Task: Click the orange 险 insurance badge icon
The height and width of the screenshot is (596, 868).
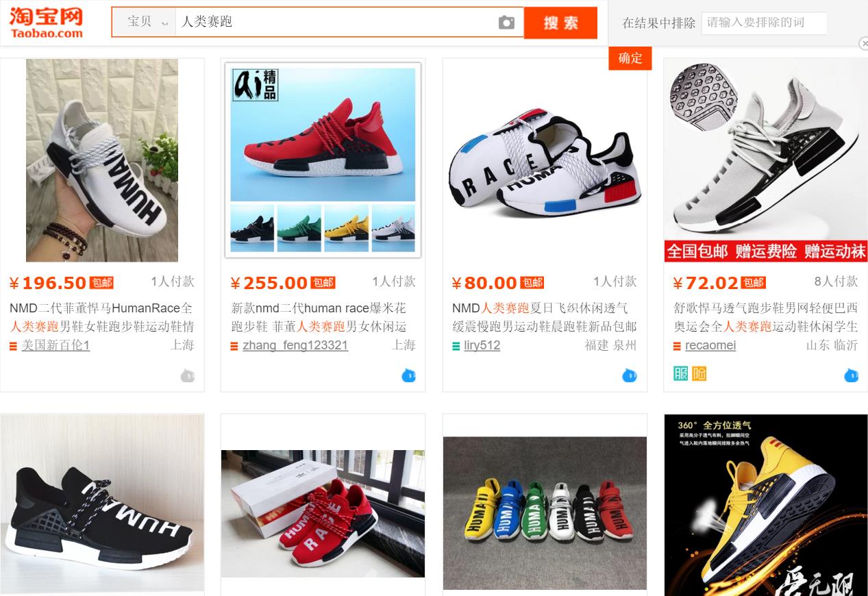Action: pos(699,373)
